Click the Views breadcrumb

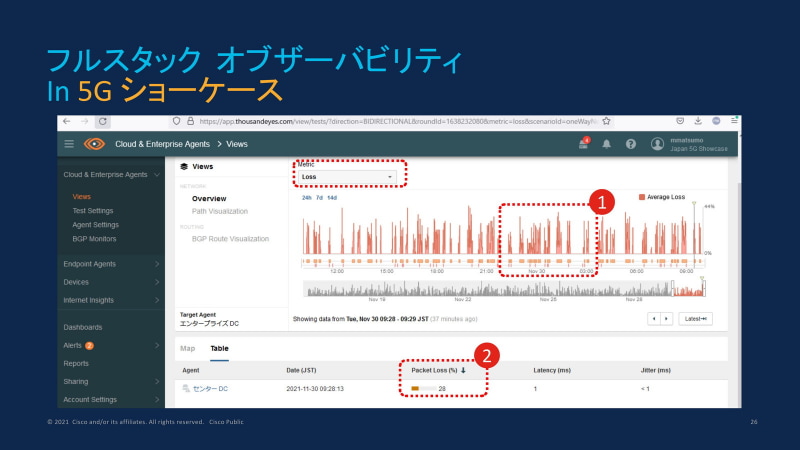point(237,144)
